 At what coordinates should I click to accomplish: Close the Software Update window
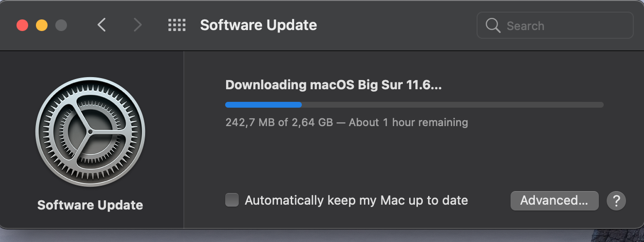click(x=22, y=25)
